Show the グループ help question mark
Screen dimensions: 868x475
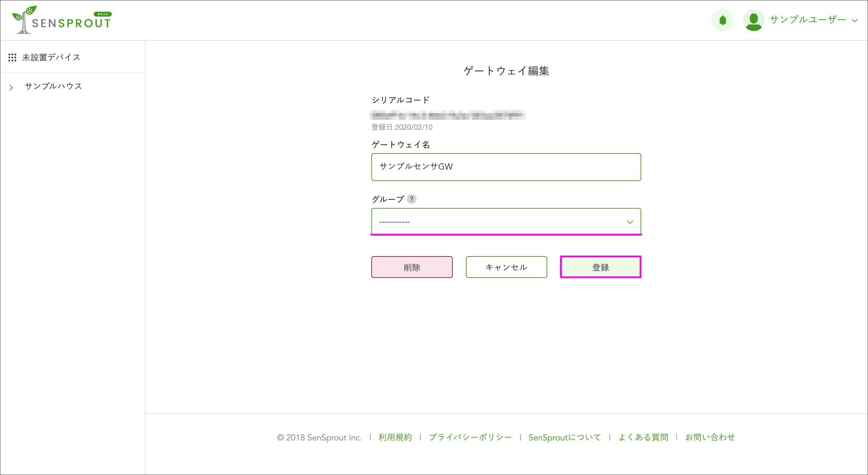tap(411, 199)
